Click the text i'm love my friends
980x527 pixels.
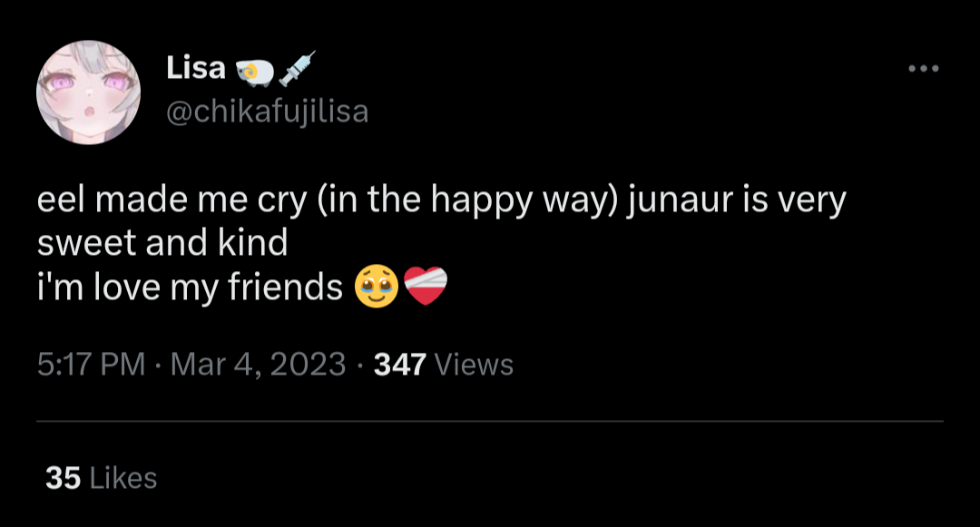tap(190, 287)
